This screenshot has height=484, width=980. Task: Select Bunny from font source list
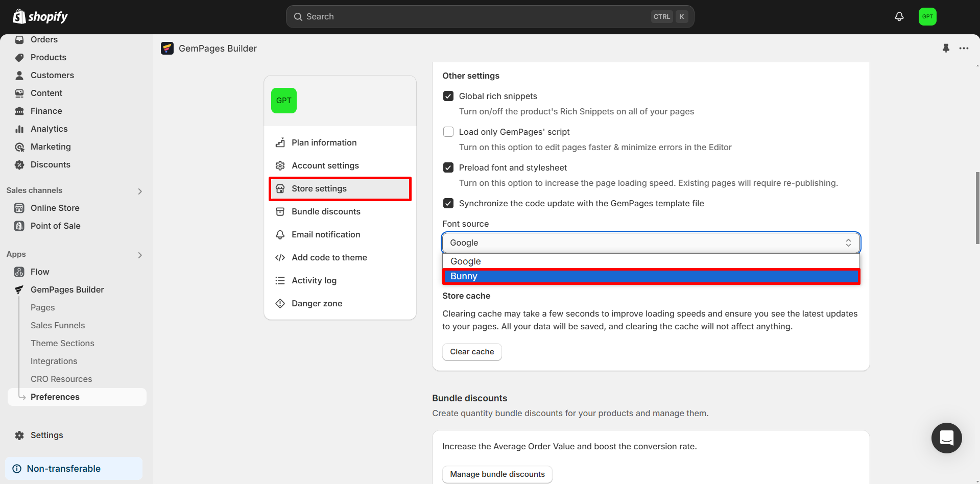tap(651, 276)
